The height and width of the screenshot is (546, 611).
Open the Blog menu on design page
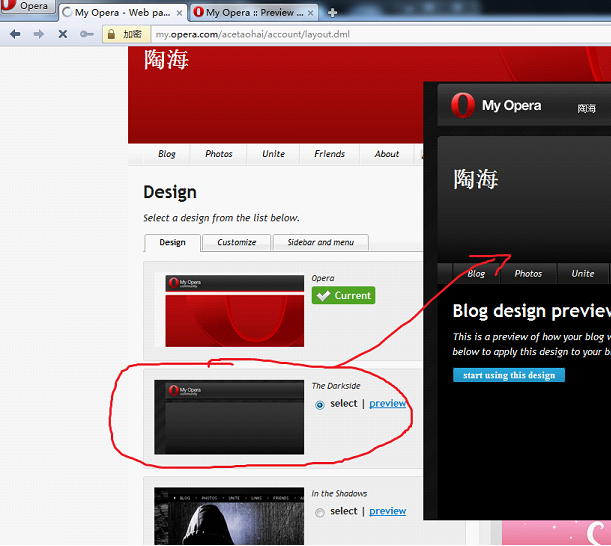pyautogui.click(x=167, y=154)
